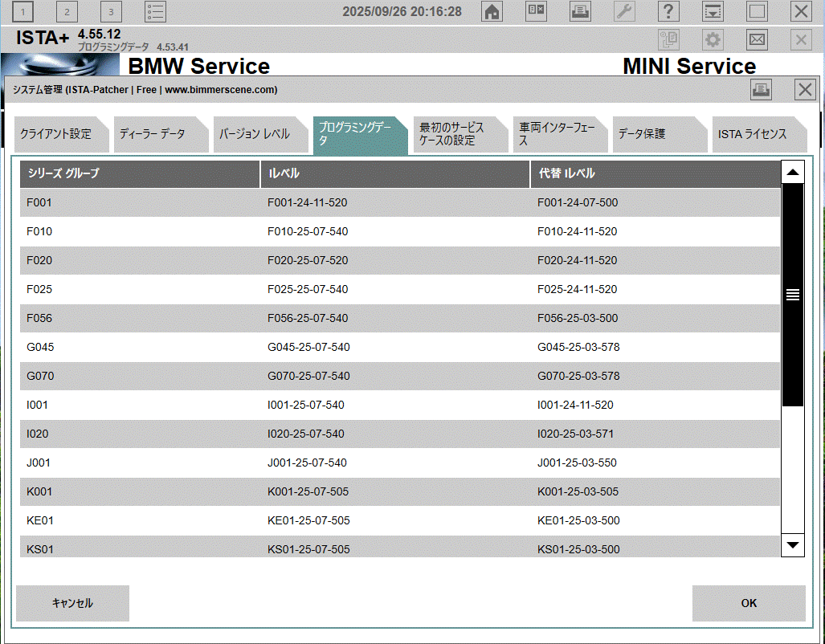Click the キャンセル button
Screen dimensions: 825x644
(72, 603)
